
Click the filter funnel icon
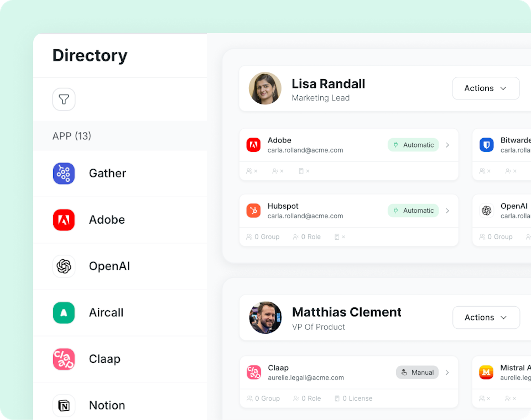(x=64, y=99)
